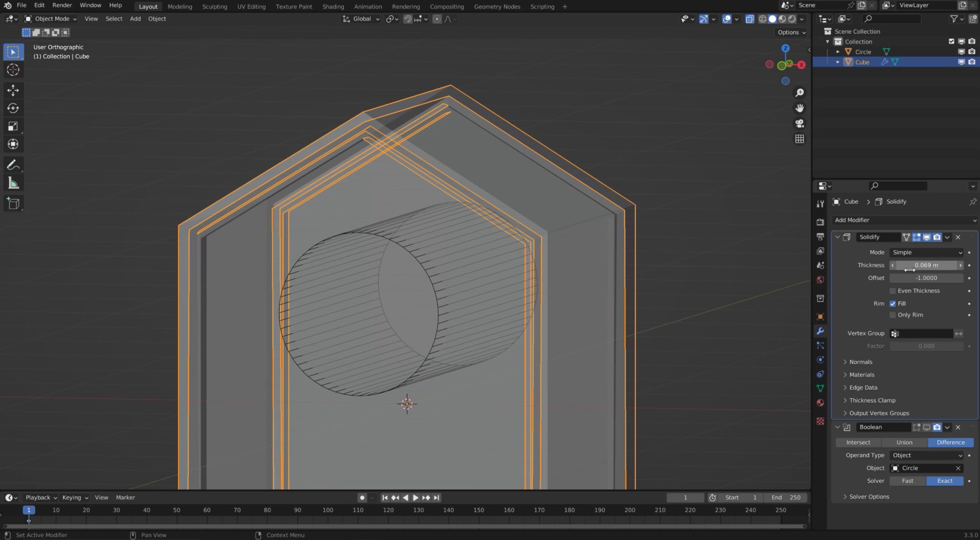Uncheck the Rim Fill checkbox

[892, 303]
